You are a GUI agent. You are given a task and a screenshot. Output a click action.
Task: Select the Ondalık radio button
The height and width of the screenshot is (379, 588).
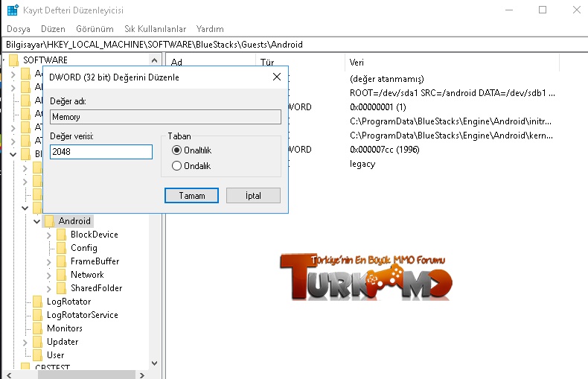click(176, 166)
